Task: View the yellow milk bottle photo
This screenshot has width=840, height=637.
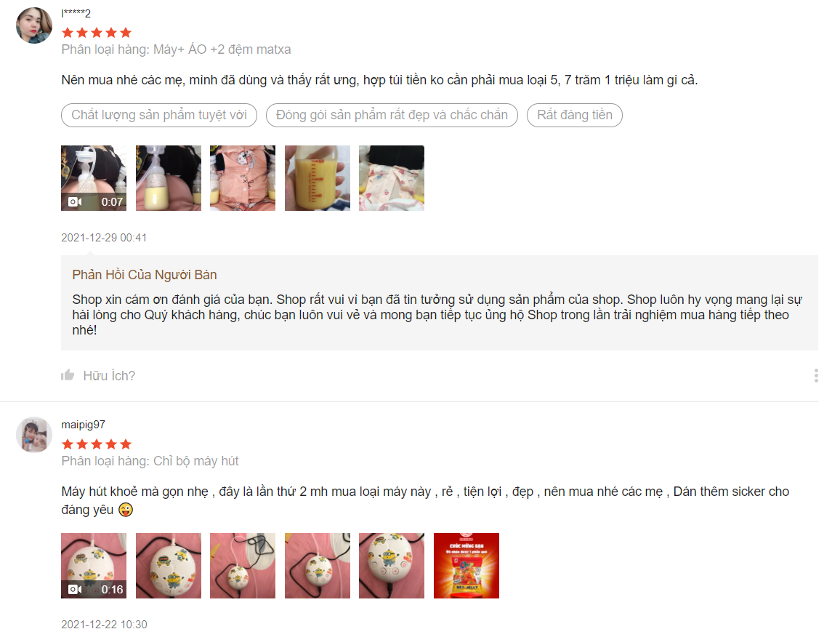Action: point(317,178)
